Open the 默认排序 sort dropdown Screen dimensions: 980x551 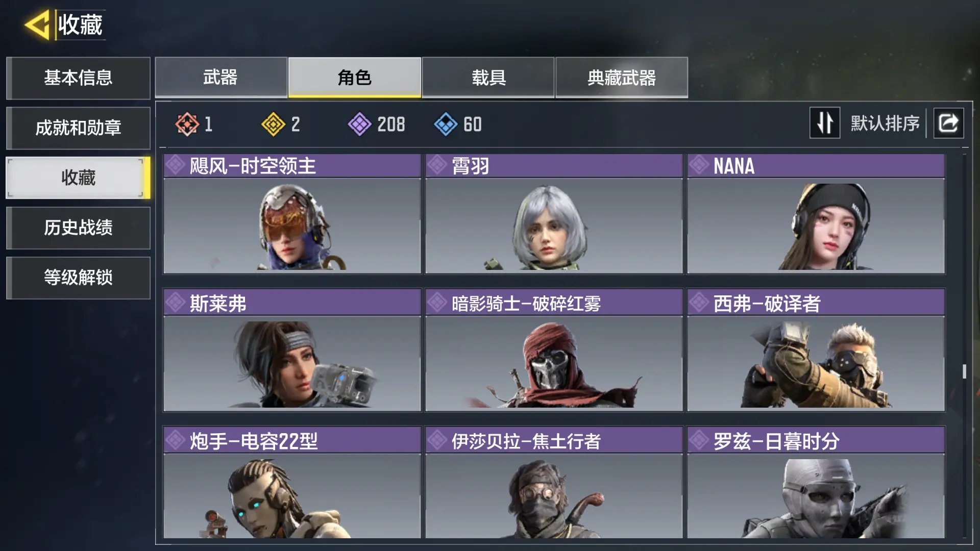885,123
